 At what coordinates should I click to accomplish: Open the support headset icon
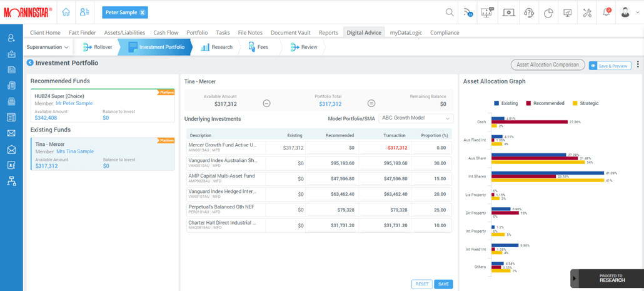[528, 13]
